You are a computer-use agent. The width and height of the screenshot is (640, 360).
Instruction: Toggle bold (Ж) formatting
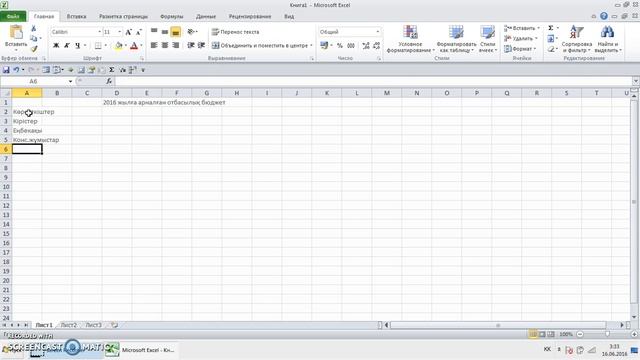pyautogui.click(x=56, y=45)
